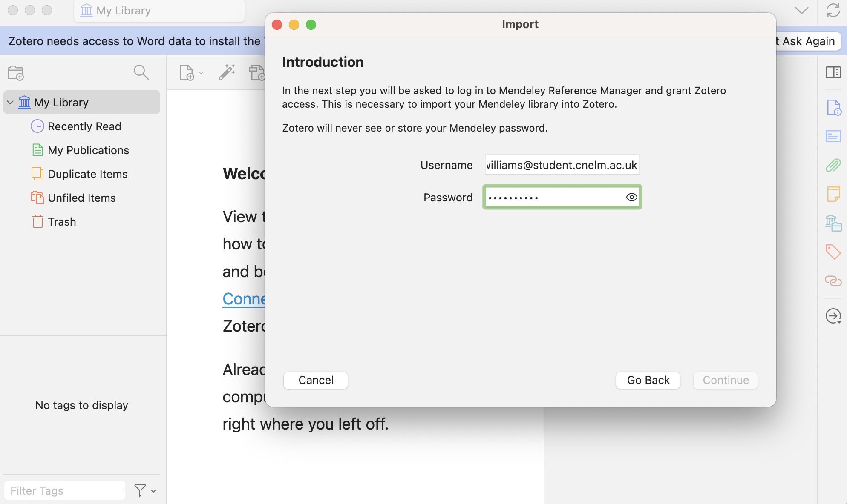847x504 pixels.
Task: Click the magic wand Add by Identifier icon
Action: click(227, 72)
